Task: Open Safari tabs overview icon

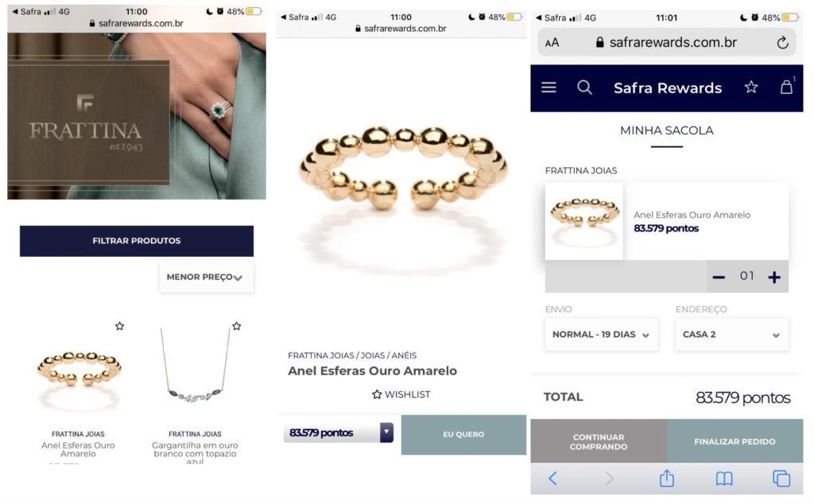Action: coord(781,479)
